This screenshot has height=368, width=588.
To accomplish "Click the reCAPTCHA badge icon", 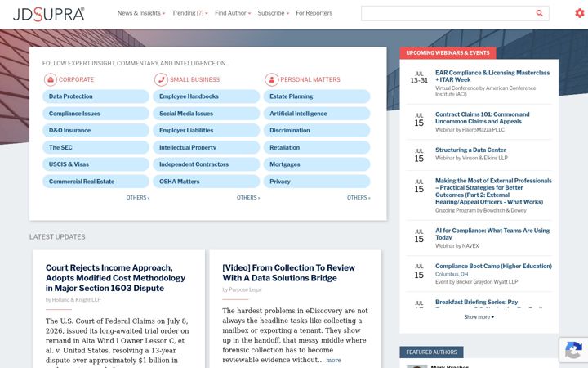I will (573, 350).
